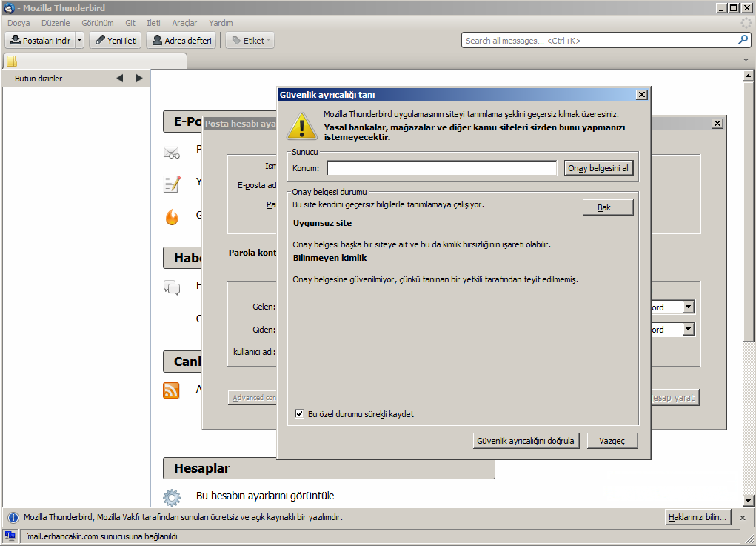756x546 pixels.
Task: Close the Posta hesabı ayarları dialog behind
Action: pyautogui.click(x=717, y=124)
